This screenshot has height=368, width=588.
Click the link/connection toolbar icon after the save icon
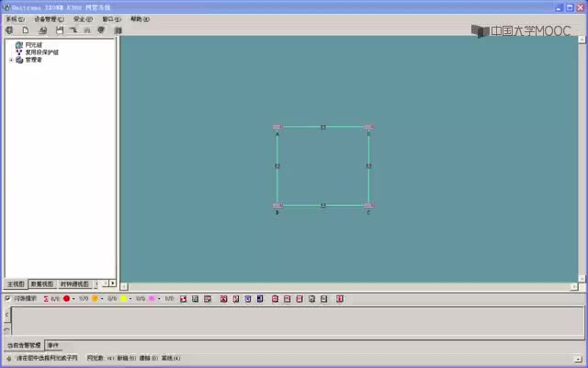pos(73,30)
